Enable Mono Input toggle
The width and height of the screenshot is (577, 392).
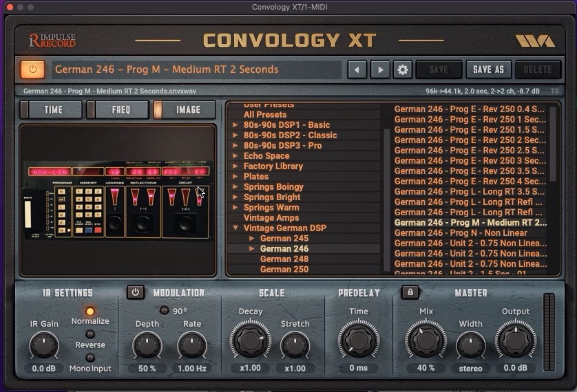coord(90,358)
